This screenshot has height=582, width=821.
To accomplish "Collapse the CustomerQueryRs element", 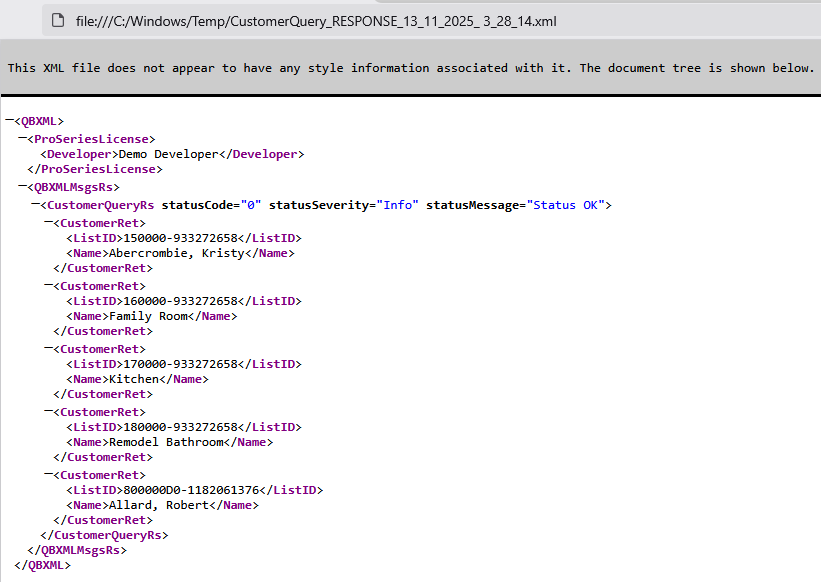I will [35, 204].
